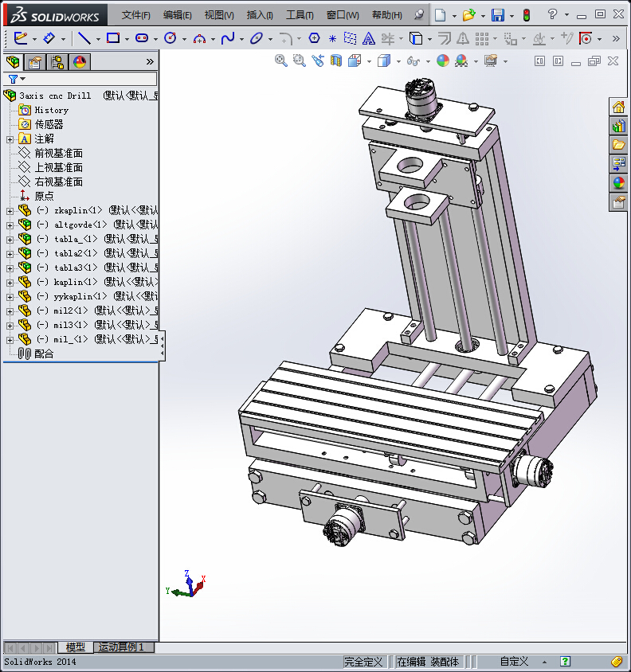Activate the Section View icon
The image size is (631, 672).
[x=336, y=61]
